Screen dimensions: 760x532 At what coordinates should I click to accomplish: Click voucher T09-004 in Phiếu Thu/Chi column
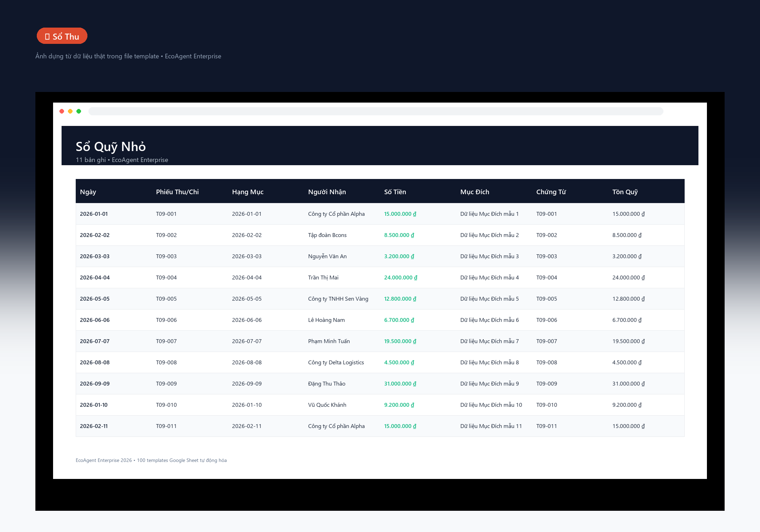coord(166,277)
